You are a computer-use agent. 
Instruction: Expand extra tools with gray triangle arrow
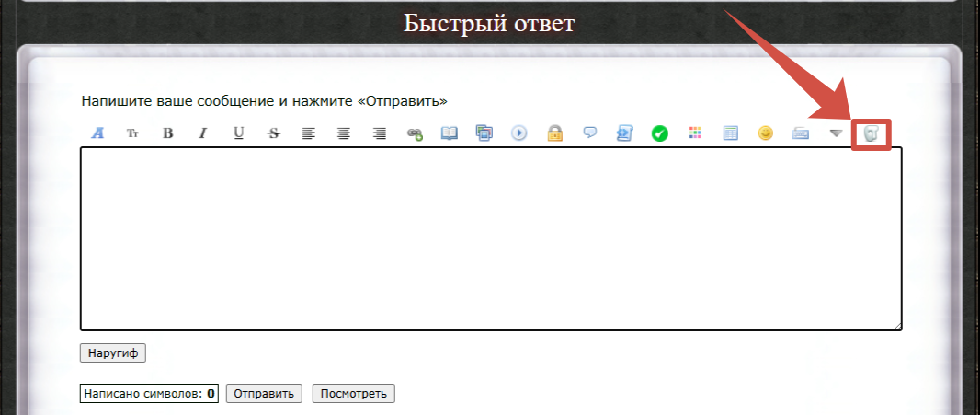[x=837, y=133]
